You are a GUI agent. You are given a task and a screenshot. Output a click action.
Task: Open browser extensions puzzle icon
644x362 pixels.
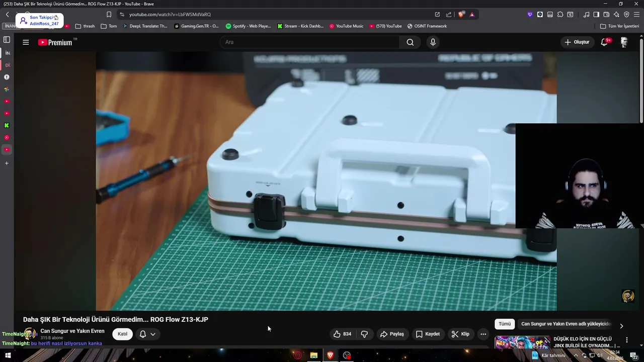pyautogui.click(x=560, y=15)
